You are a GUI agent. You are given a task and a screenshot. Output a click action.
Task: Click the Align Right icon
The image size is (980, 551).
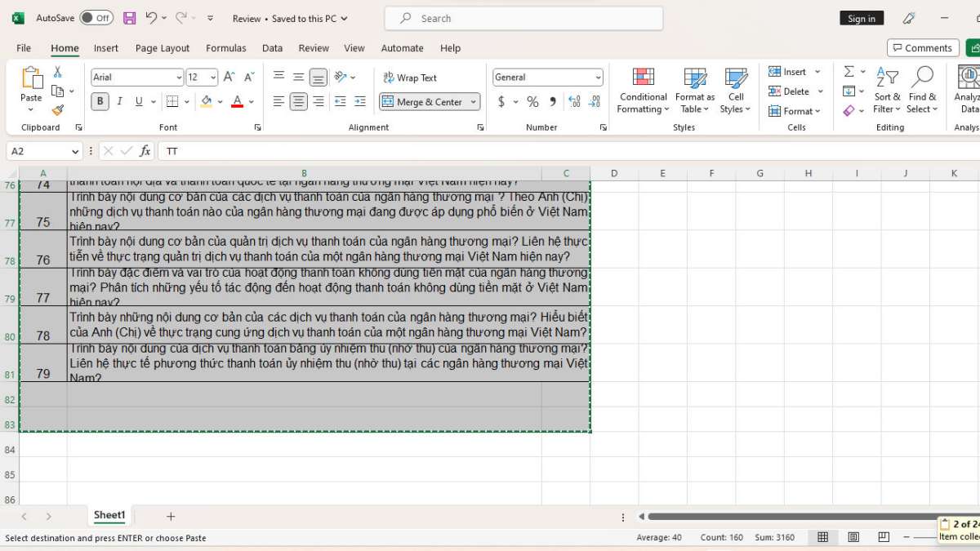pos(318,102)
